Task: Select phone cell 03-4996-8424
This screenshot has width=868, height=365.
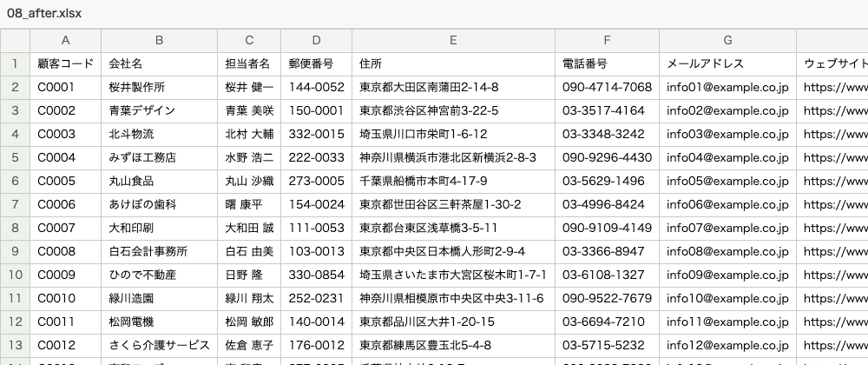Action: [607, 205]
